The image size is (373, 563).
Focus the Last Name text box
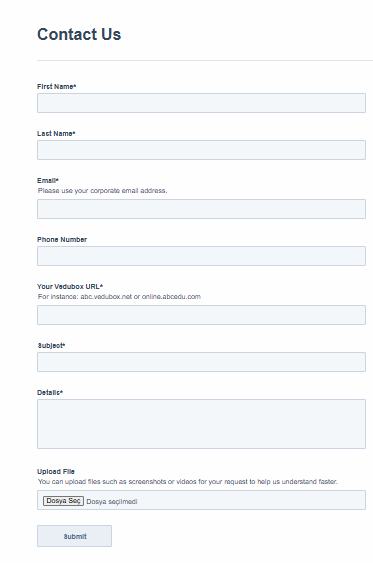(201, 150)
